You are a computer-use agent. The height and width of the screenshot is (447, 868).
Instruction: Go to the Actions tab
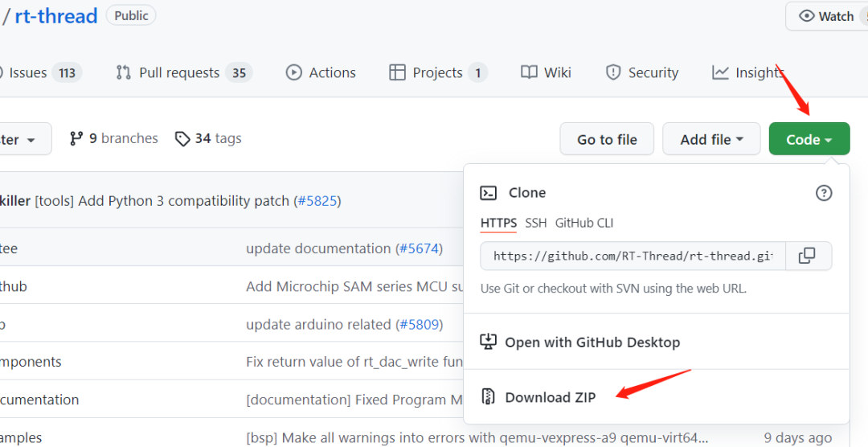[x=321, y=72]
